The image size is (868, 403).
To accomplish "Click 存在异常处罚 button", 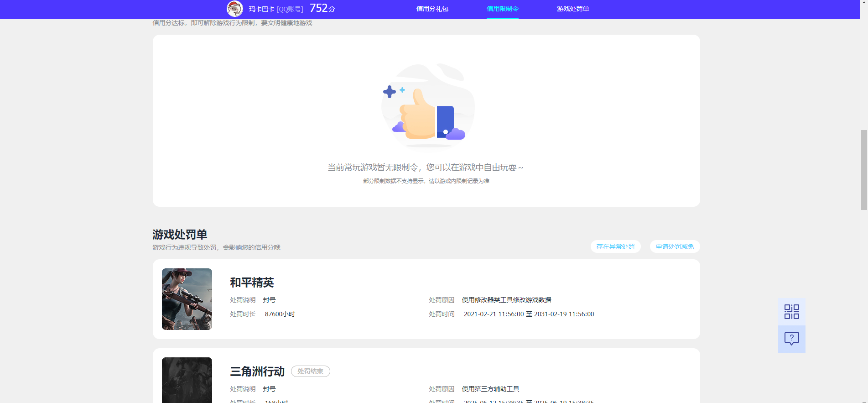I will (616, 246).
